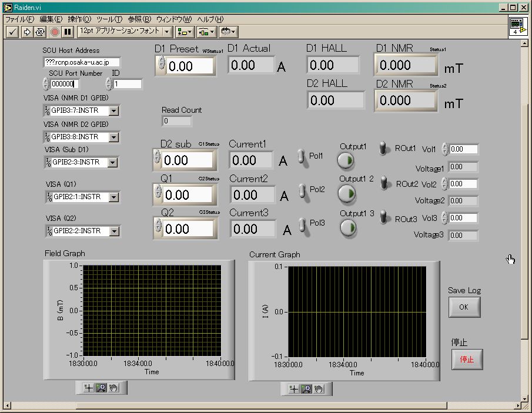
Task: Click the Save Log OK button
Action: [464, 307]
